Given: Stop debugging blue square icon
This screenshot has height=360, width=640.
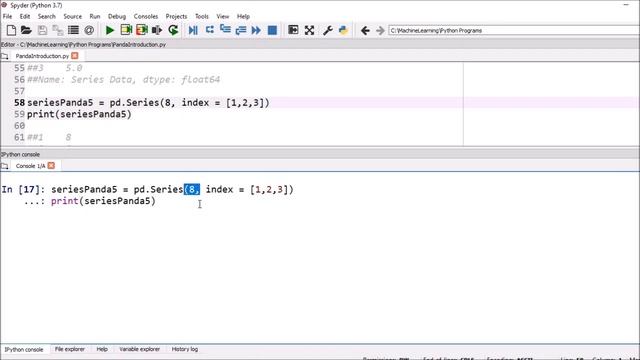Looking at the screenshot, I should [272, 30].
